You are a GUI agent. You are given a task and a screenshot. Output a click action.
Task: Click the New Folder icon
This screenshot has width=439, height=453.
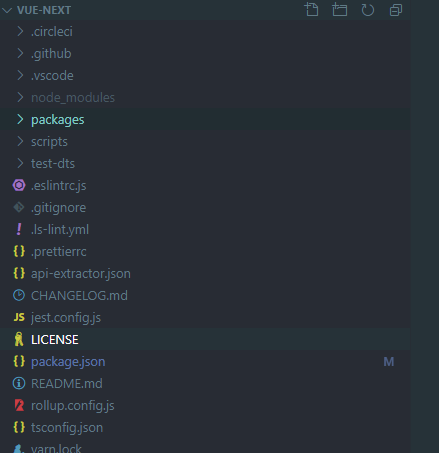[x=340, y=10]
